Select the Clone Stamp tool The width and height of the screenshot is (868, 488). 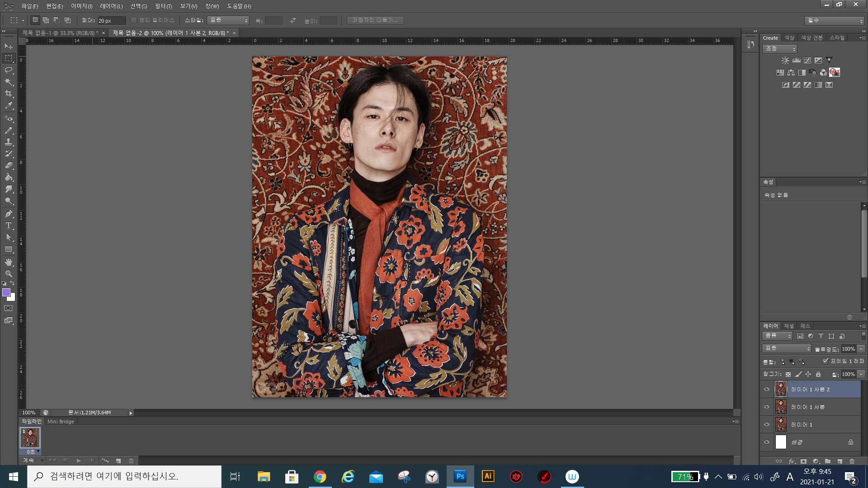point(9,142)
